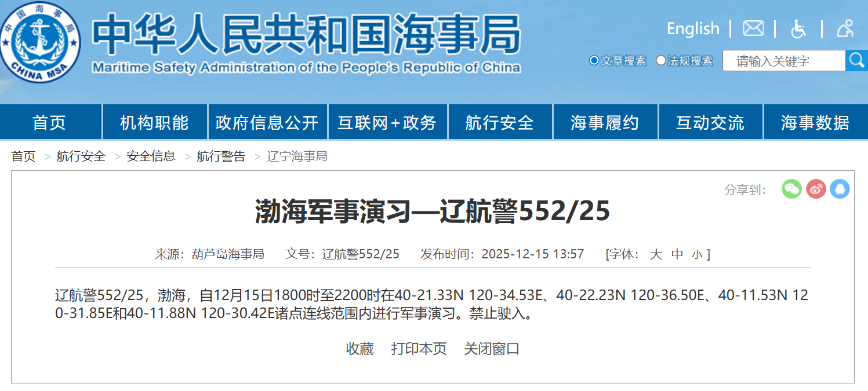Click the China MSA logo emblem
Screen dimensions: 868x391
click(x=41, y=42)
